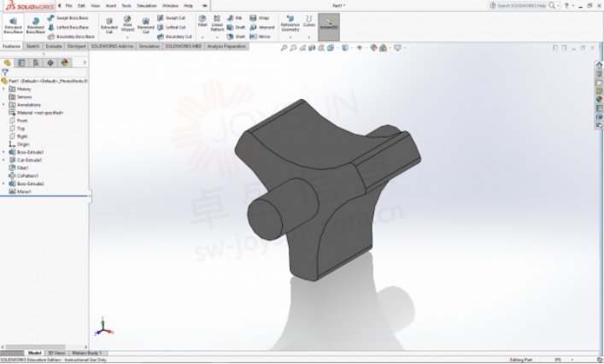Open the Curves dropdown
This screenshot has width=604, height=364.
tap(309, 22)
